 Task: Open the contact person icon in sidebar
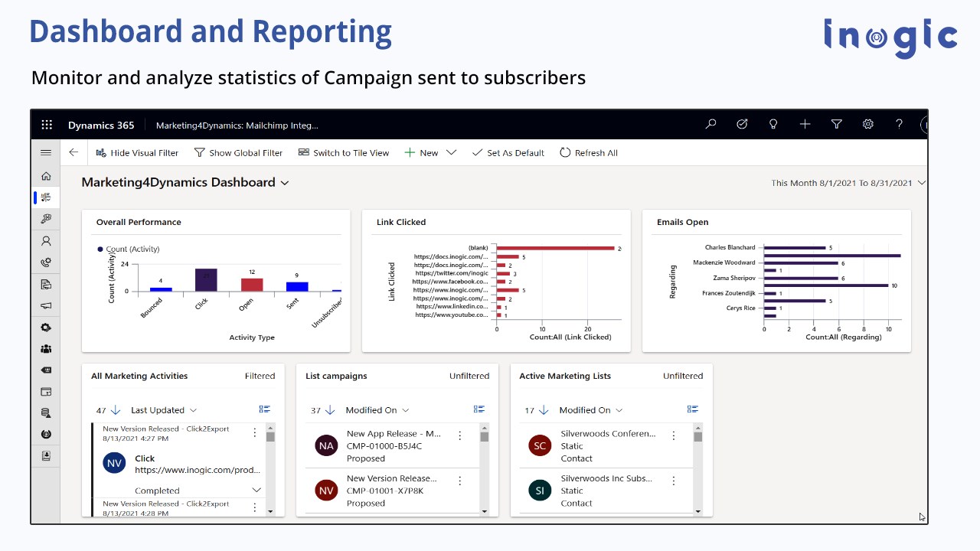pos(46,241)
